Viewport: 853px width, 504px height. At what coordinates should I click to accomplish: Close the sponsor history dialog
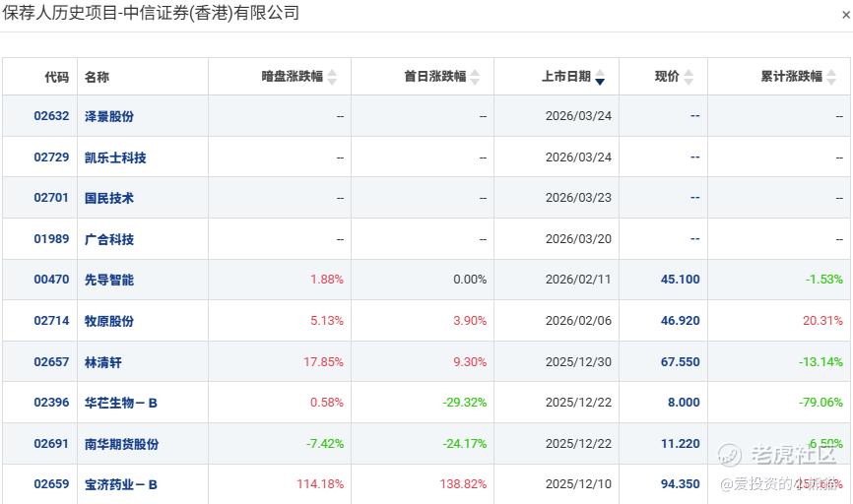point(846,15)
